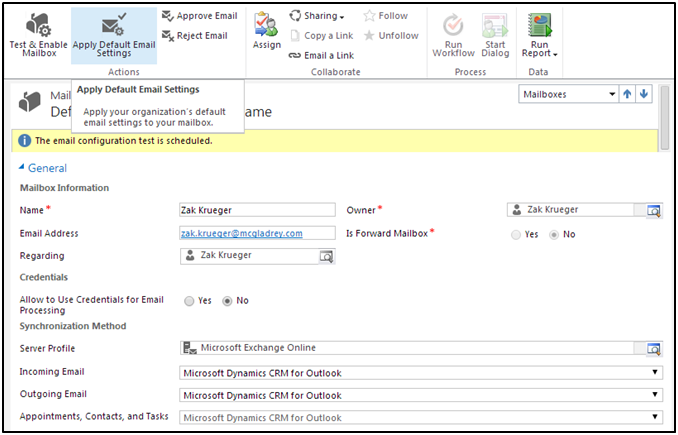678x435 pixels.
Task: Click Zak Krueger in Regarding field
Action: coord(226,255)
